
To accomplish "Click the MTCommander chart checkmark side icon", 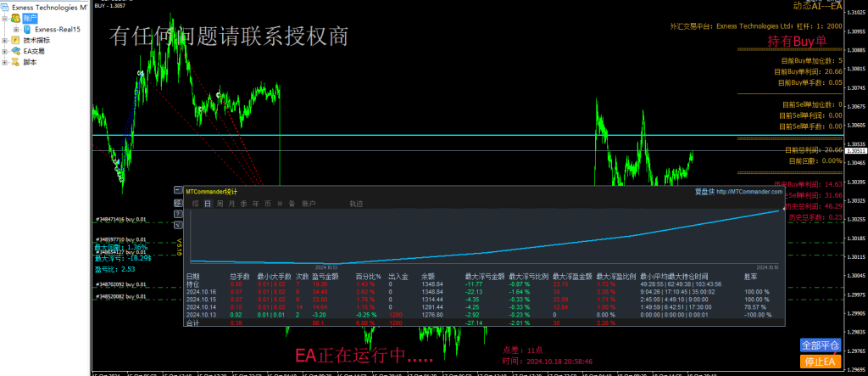I will coord(178,225).
